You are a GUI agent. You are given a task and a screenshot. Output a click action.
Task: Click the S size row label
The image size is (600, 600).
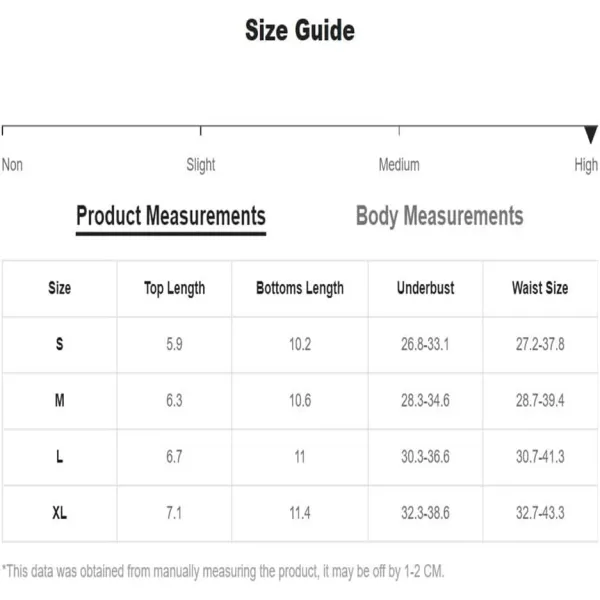click(59, 344)
